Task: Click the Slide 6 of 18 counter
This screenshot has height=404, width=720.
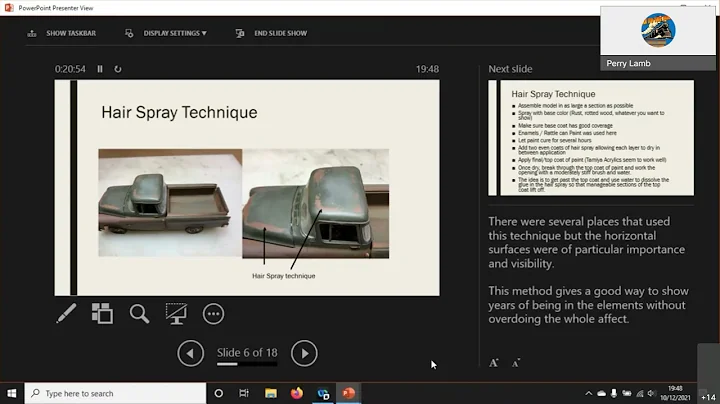Action: 247,353
